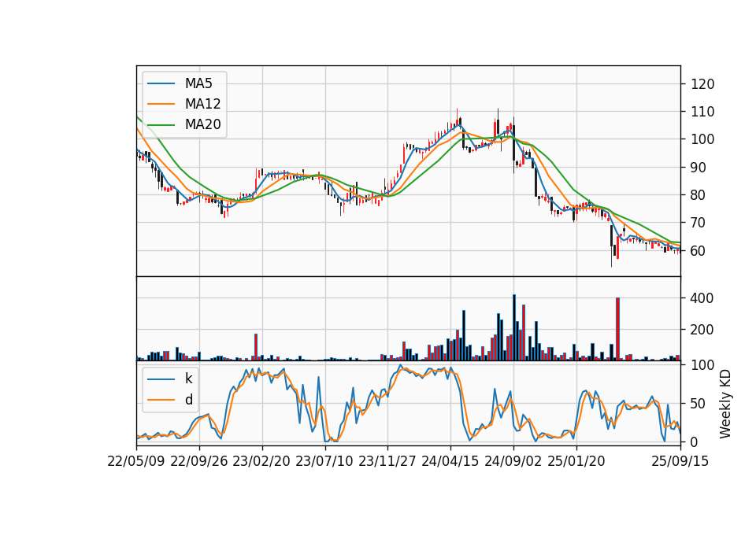Click the 23/07/10 date tick label
756x543 pixels.
click(324, 461)
